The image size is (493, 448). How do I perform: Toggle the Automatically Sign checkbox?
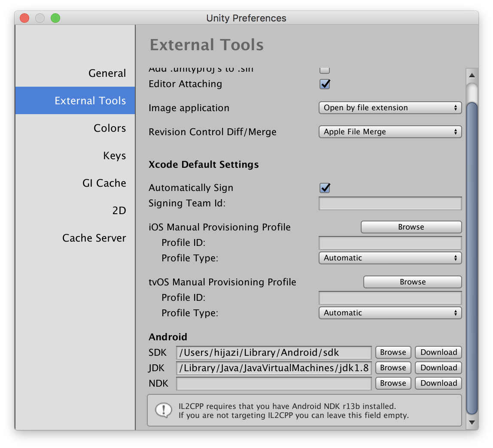pos(325,188)
